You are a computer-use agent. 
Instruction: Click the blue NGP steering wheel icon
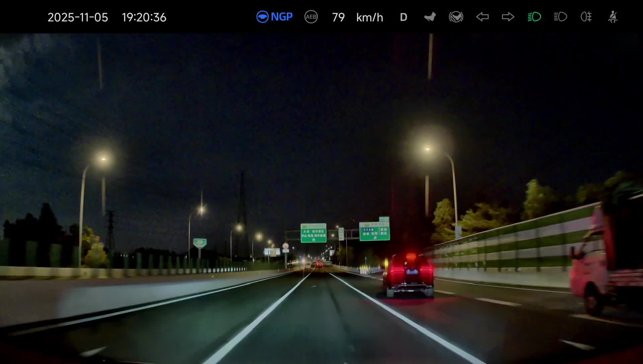tap(262, 17)
